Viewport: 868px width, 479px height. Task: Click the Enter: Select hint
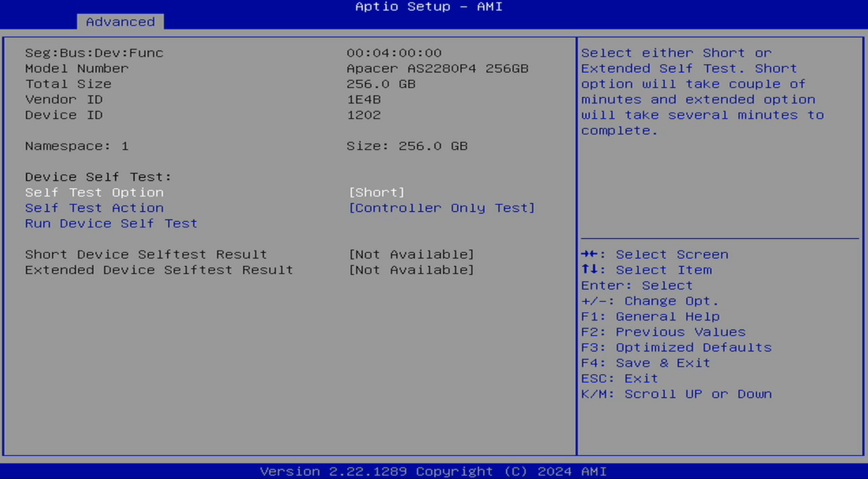point(636,285)
